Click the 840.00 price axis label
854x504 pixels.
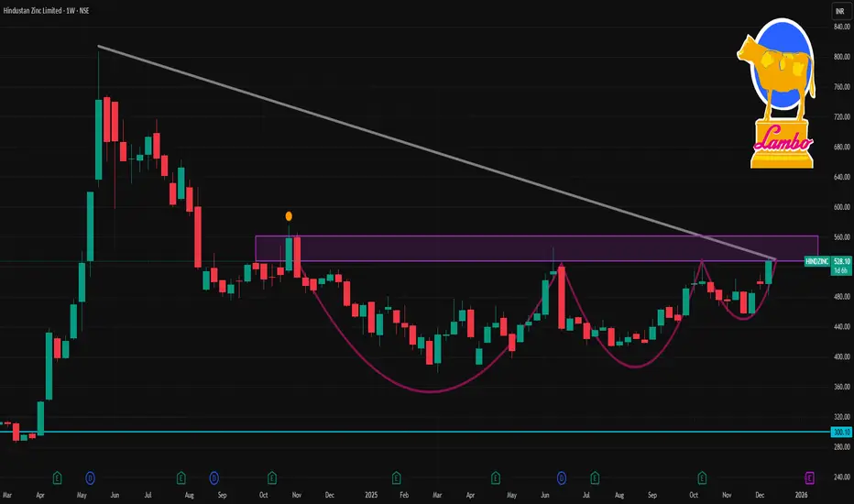(x=841, y=27)
